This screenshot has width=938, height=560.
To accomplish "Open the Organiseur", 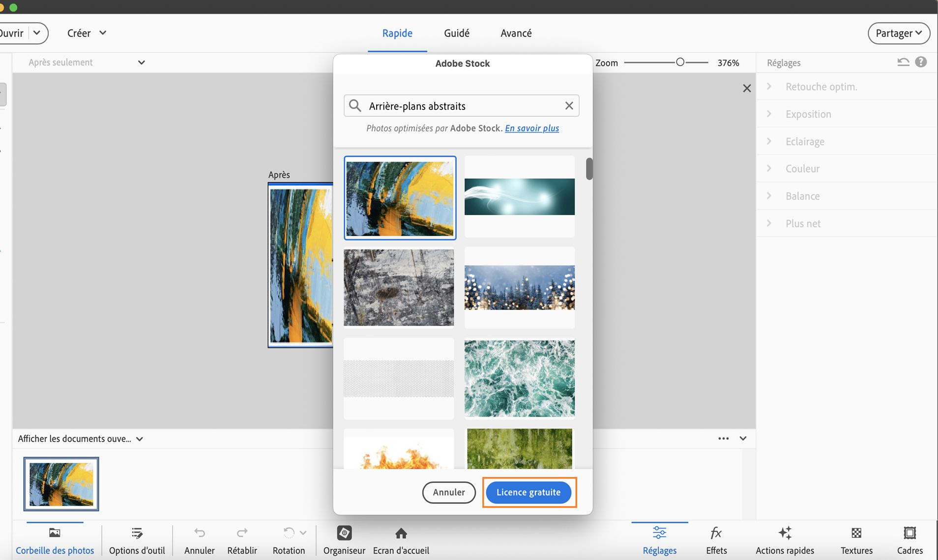I will tap(344, 540).
